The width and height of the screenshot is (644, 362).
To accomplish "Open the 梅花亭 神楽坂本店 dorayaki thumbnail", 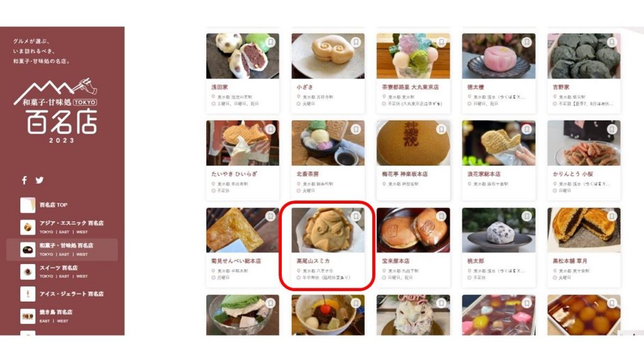I will (x=413, y=143).
